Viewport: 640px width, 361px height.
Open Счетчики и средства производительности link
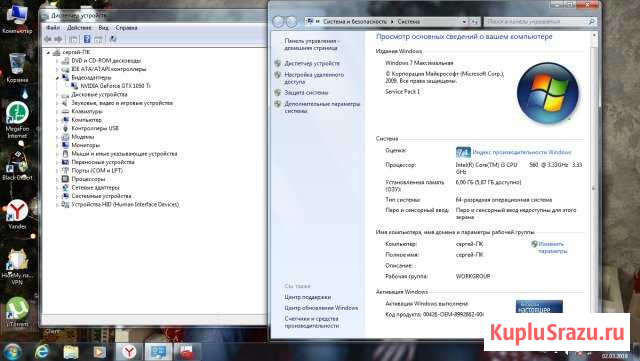tap(311, 322)
